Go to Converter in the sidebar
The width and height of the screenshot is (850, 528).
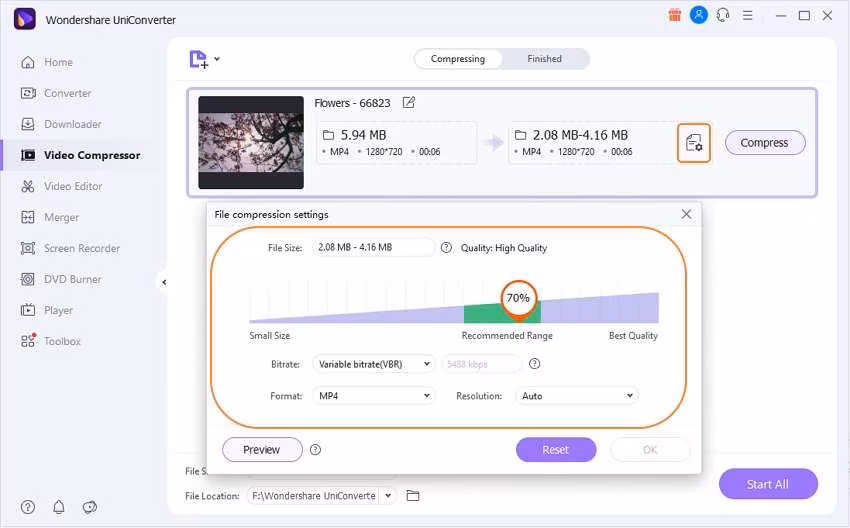pyautogui.click(x=56, y=93)
